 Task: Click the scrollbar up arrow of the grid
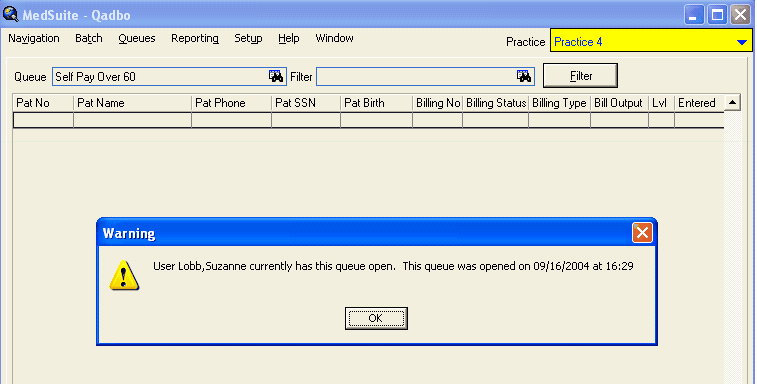pos(732,103)
